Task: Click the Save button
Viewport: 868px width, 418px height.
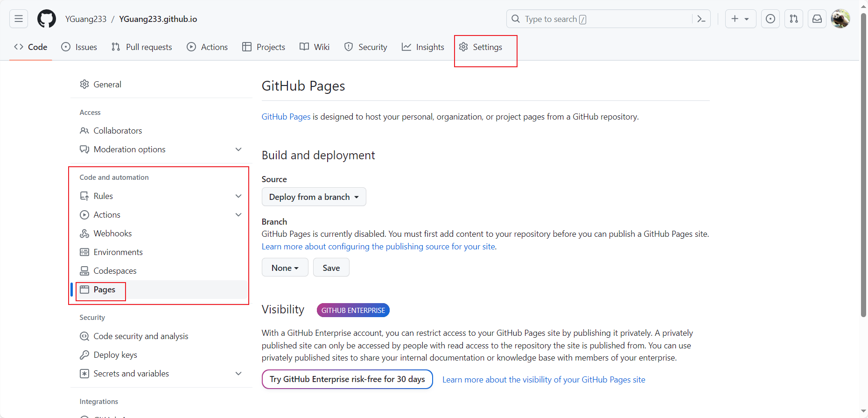Action: pyautogui.click(x=331, y=268)
